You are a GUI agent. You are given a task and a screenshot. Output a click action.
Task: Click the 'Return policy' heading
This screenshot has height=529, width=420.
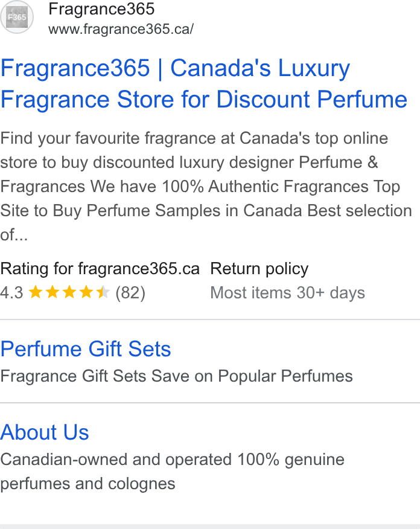click(x=259, y=269)
